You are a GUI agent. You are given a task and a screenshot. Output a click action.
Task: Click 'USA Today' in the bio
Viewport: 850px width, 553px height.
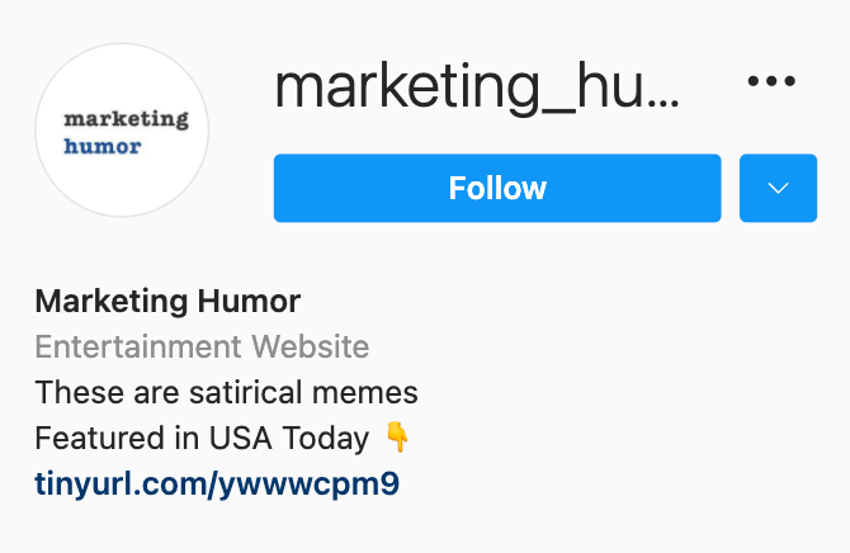(x=289, y=438)
